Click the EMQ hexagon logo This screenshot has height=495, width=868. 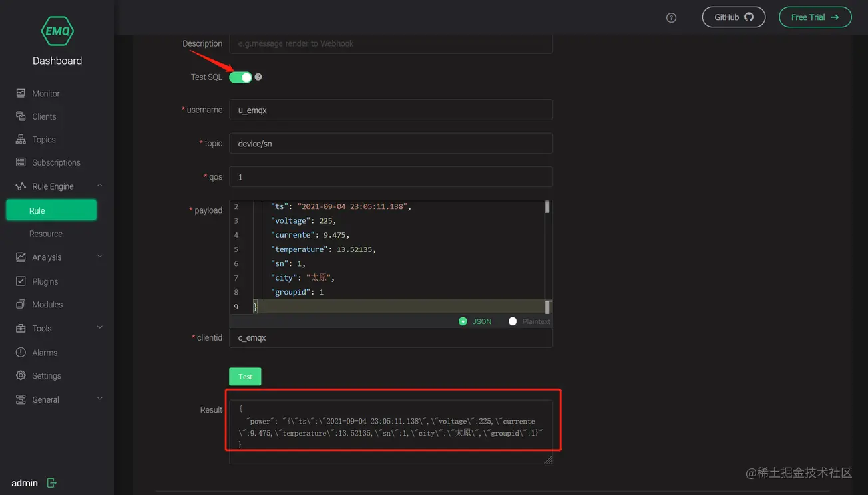pos(57,31)
